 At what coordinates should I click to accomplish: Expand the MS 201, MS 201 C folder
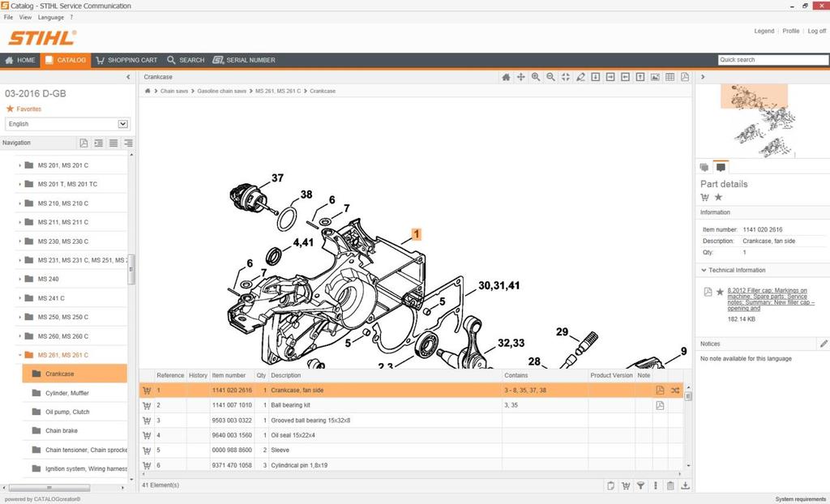click(x=19, y=166)
